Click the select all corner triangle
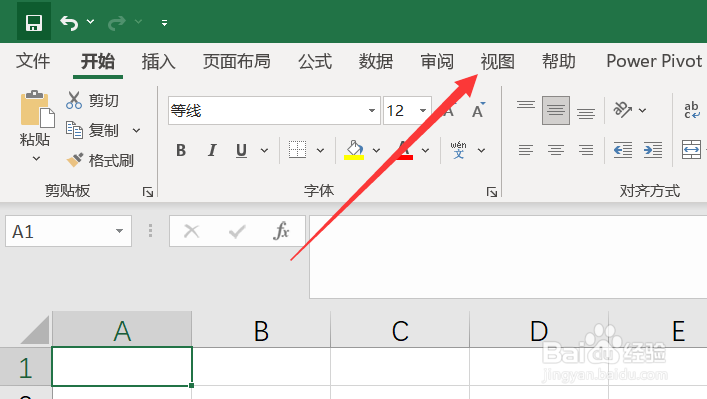 [x=34, y=330]
